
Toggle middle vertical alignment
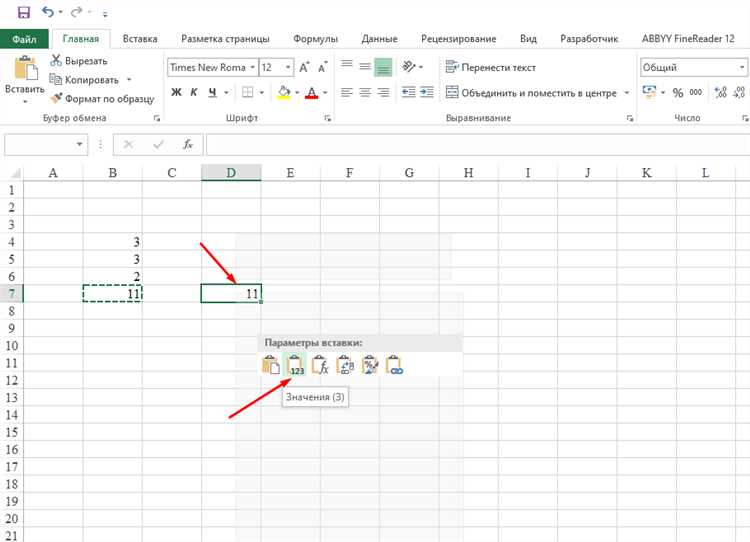pyautogui.click(x=365, y=66)
